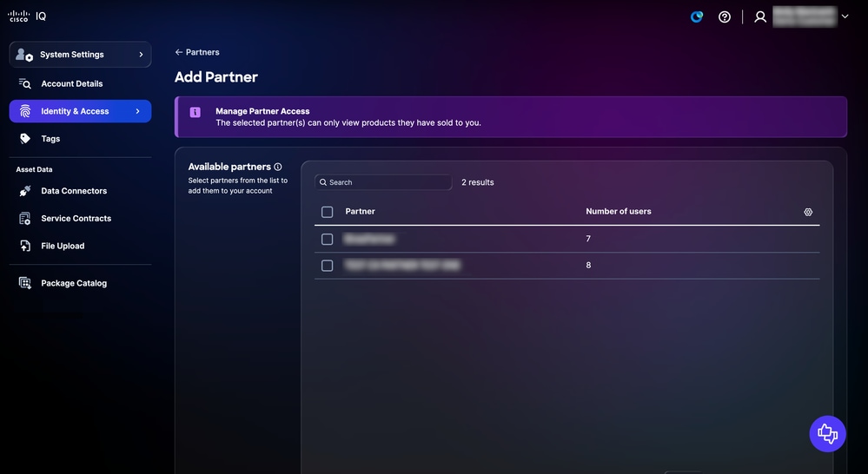Screen dimensions: 868x474
Task: Click the Number of users column header
Action: coord(619,211)
